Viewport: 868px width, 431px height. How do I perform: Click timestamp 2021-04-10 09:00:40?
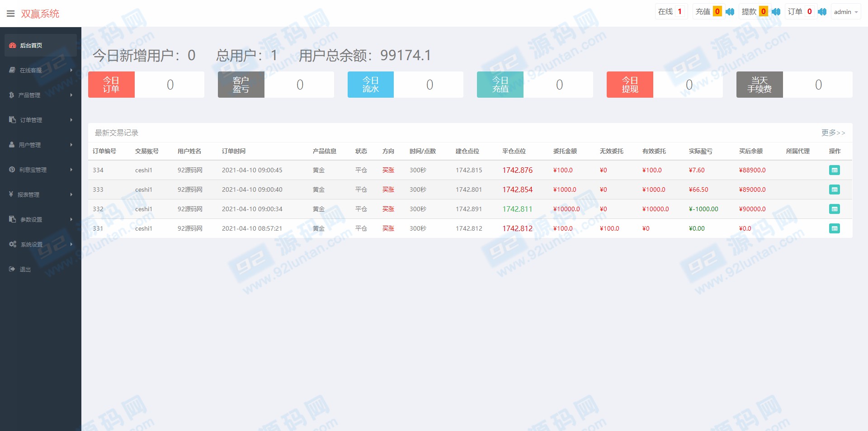(252, 189)
